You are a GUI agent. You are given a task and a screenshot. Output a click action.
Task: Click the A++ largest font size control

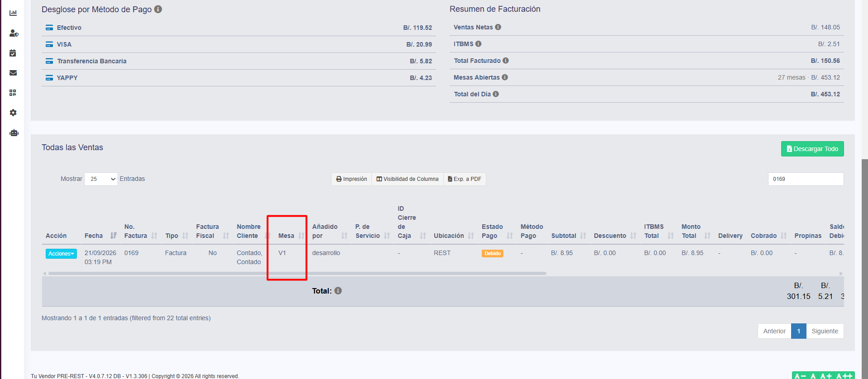844,376
